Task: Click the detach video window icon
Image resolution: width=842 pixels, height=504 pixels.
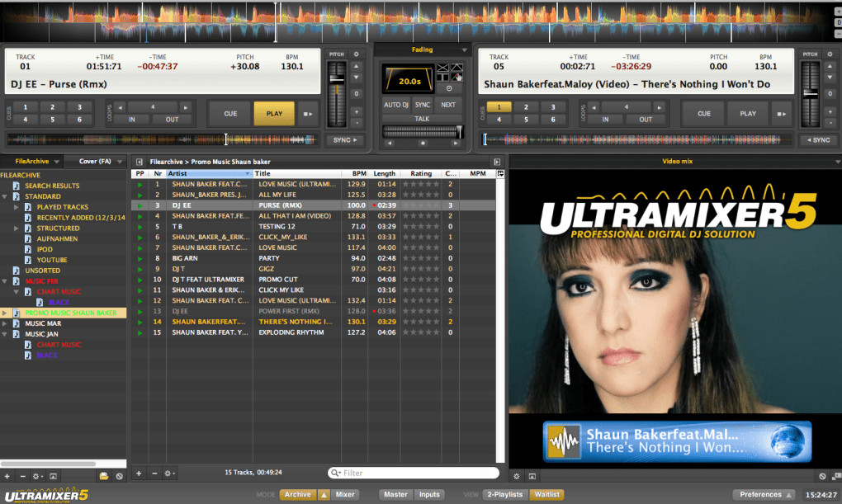Action: (x=836, y=476)
